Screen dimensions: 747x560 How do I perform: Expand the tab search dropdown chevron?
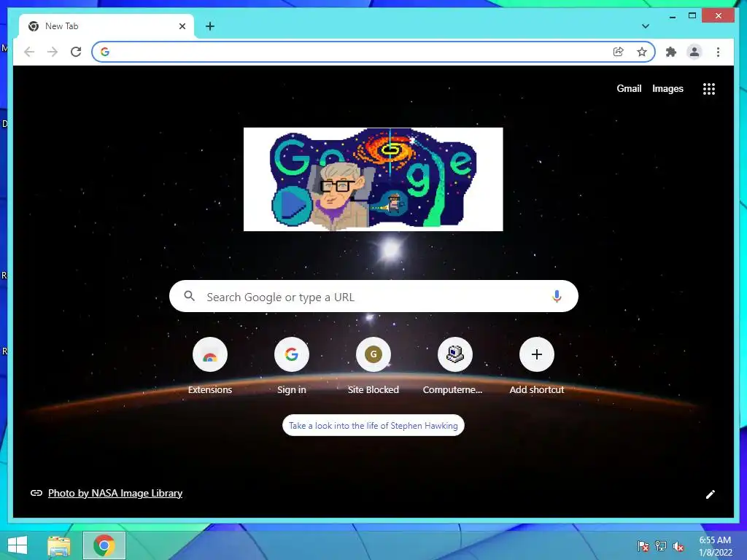(646, 26)
